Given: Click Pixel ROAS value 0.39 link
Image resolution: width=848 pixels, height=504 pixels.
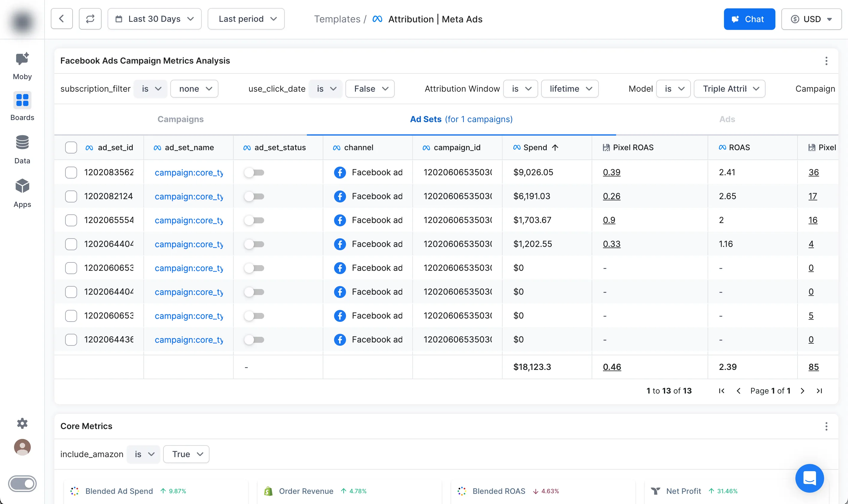Looking at the screenshot, I should tap(611, 173).
